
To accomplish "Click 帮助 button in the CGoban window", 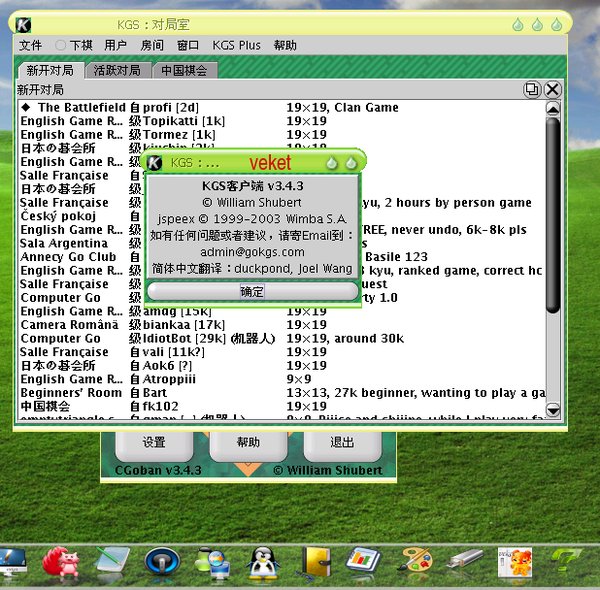I will pyautogui.click(x=248, y=444).
